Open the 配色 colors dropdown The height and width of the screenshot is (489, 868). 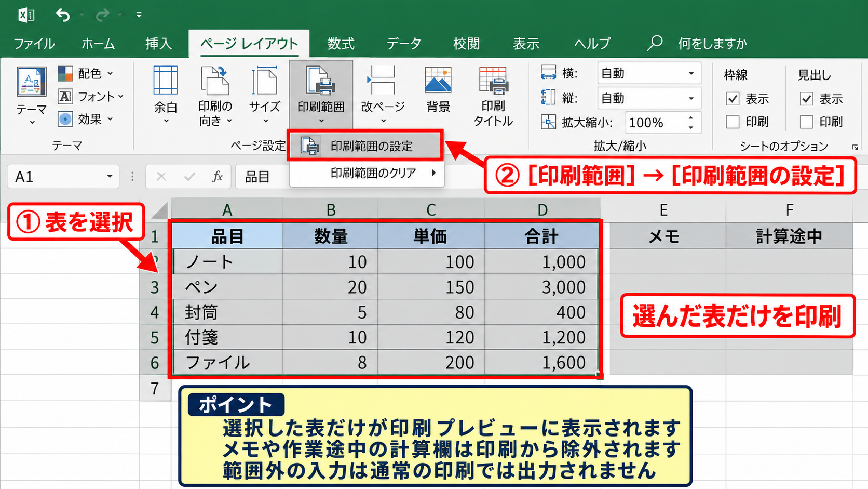click(86, 73)
